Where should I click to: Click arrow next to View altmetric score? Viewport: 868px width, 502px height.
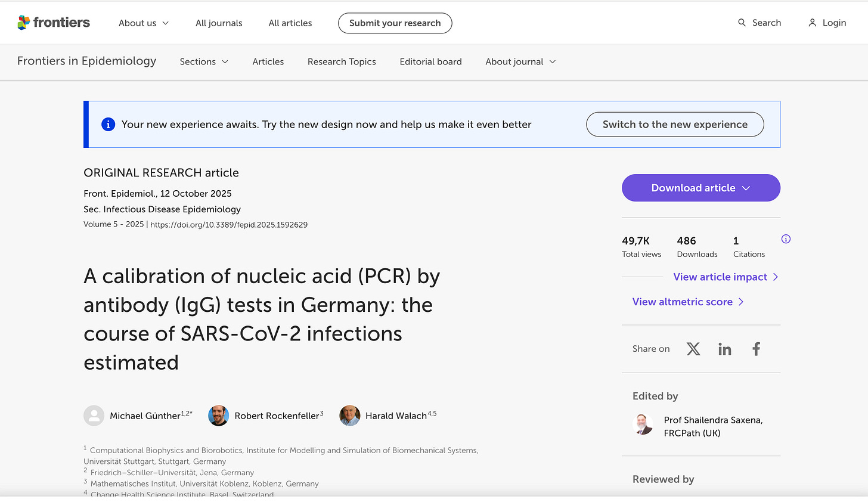741,302
